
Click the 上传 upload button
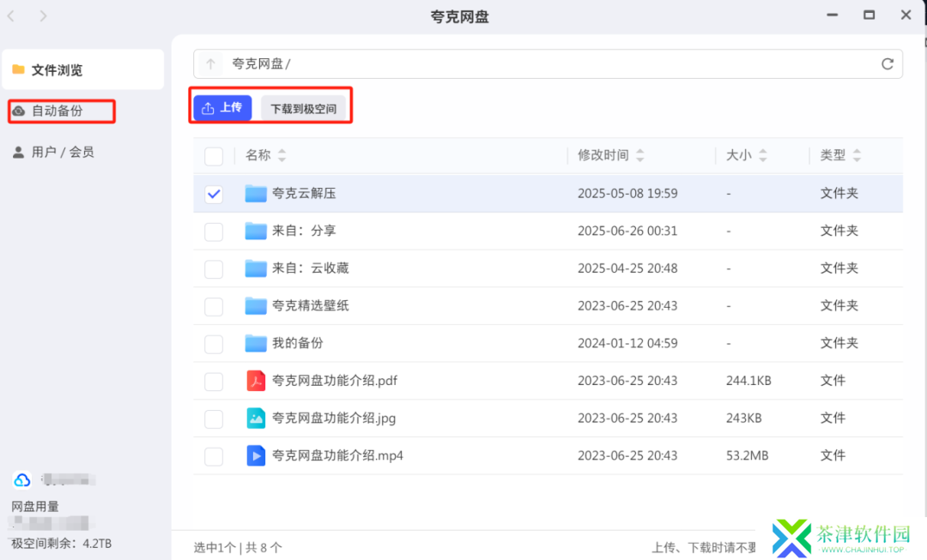[x=222, y=107]
